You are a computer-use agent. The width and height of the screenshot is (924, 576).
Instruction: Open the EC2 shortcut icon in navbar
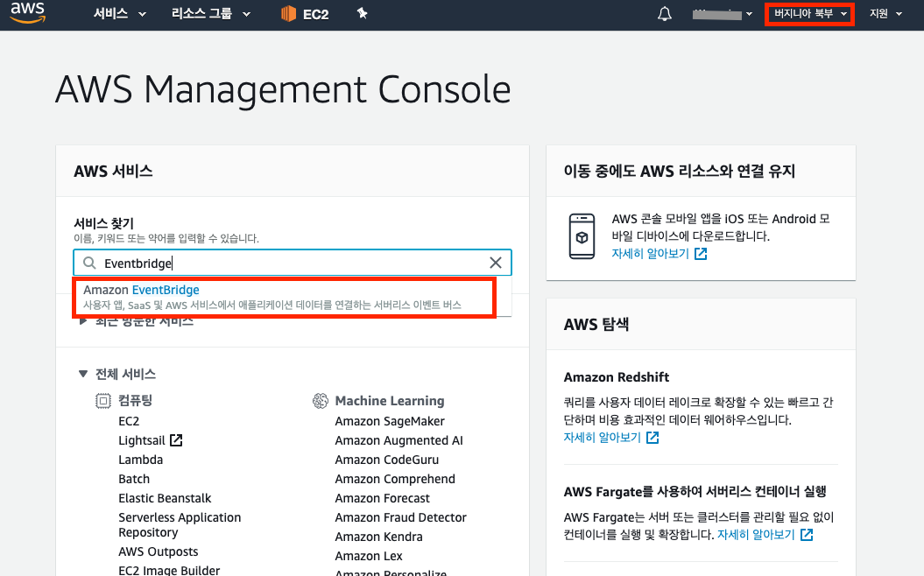coord(288,13)
